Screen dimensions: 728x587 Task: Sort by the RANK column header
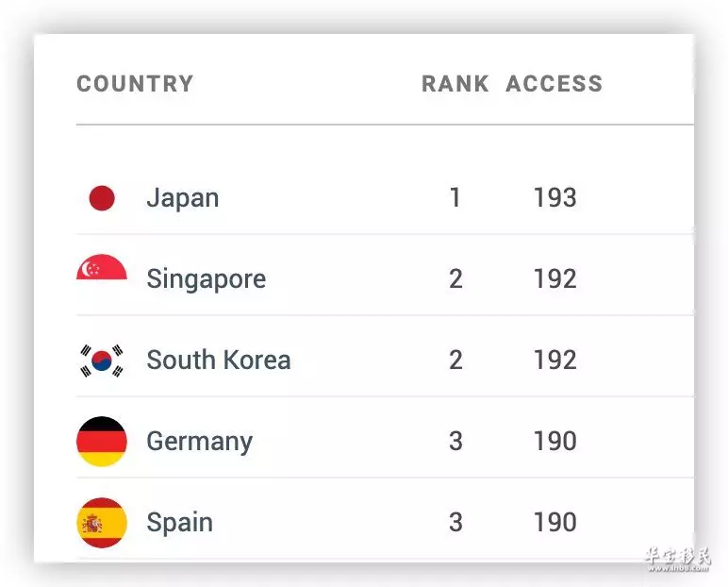(455, 84)
